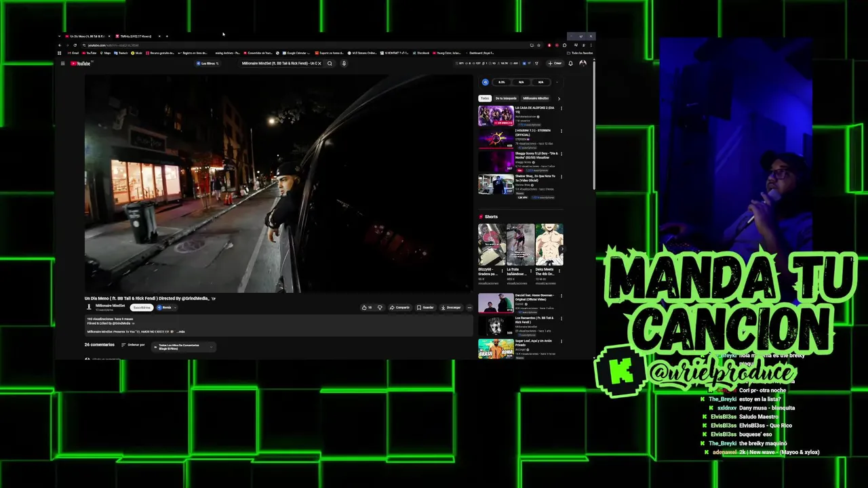Screen dimensions: 868x488
Task: Open Darziel feat. Home Bowman video thumbnail
Action: coord(496,303)
